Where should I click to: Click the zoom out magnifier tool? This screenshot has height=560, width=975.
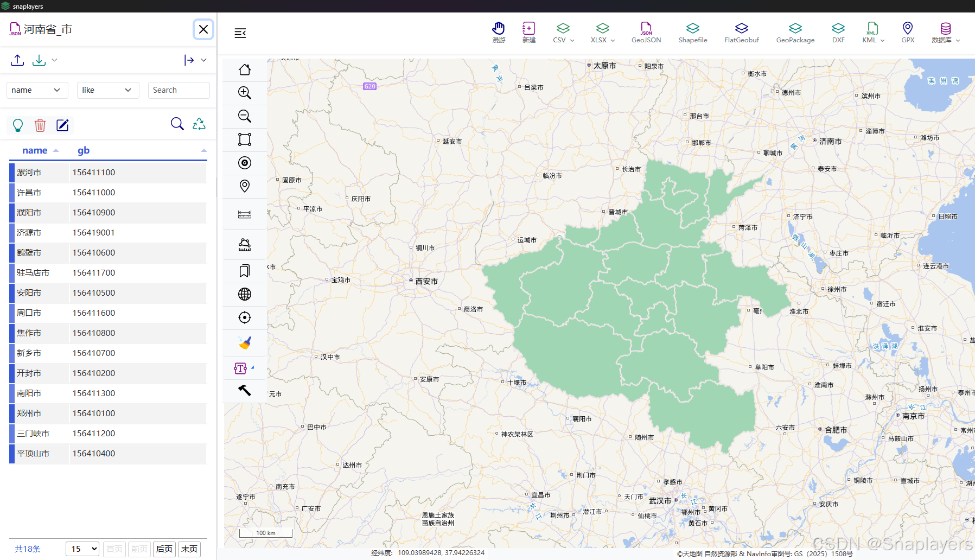[245, 116]
